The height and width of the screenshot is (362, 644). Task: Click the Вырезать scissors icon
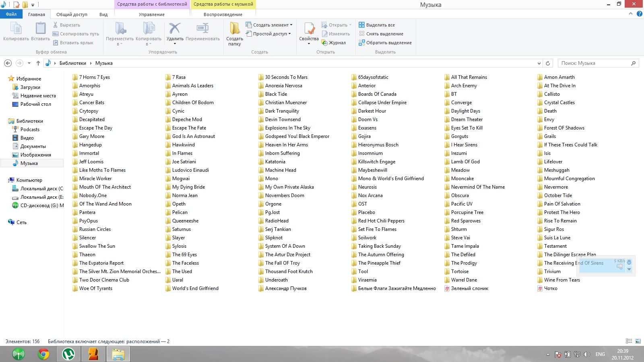click(x=56, y=25)
